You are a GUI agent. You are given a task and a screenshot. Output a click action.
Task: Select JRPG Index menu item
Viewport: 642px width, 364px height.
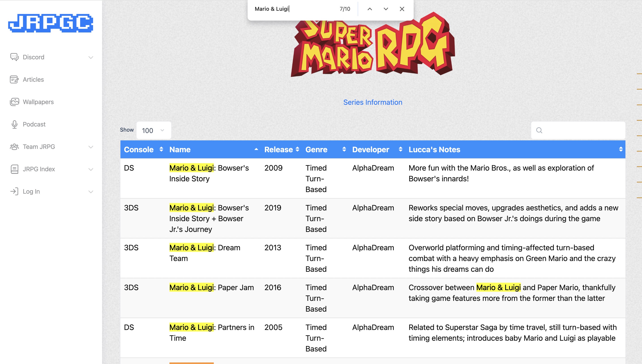tap(39, 169)
